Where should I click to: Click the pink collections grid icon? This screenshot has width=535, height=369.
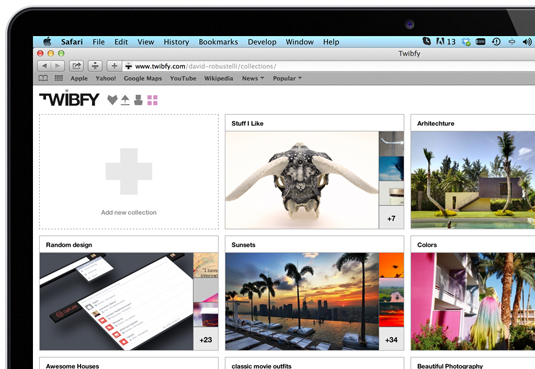tap(152, 100)
